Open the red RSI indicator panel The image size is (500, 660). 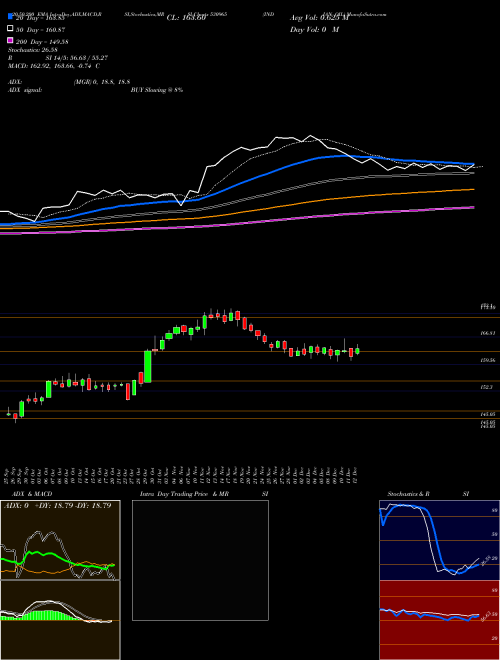(x=439, y=620)
